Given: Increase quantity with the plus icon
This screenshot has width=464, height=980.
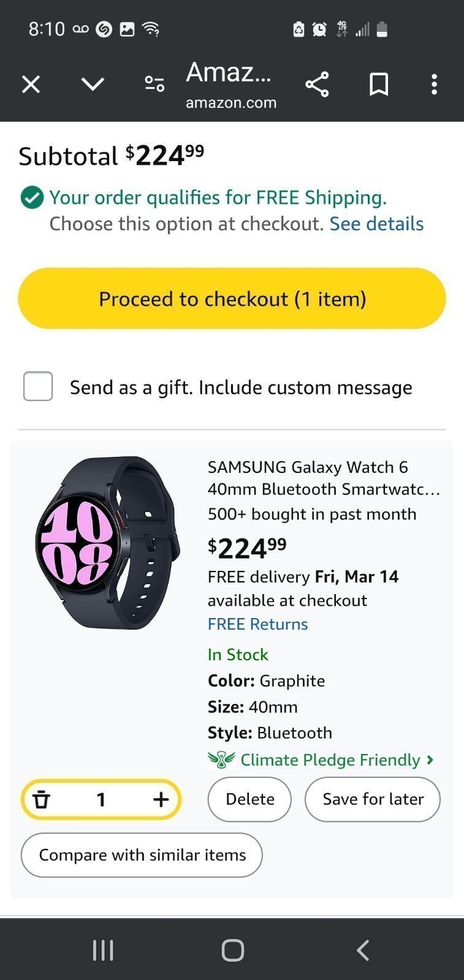Looking at the screenshot, I should pyautogui.click(x=161, y=799).
